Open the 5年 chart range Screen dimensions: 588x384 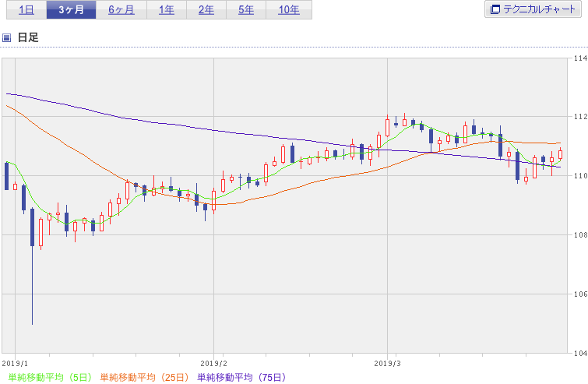coord(246,10)
